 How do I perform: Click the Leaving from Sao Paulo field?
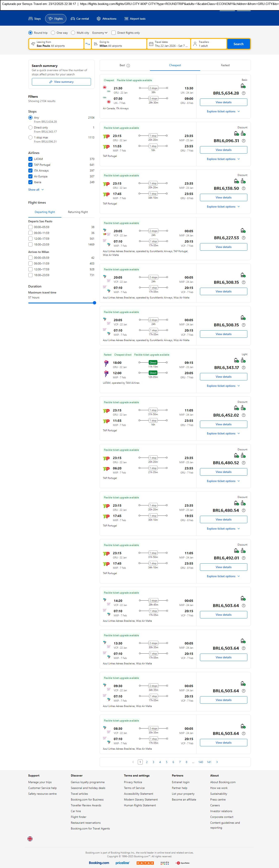click(x=56, y=44)
